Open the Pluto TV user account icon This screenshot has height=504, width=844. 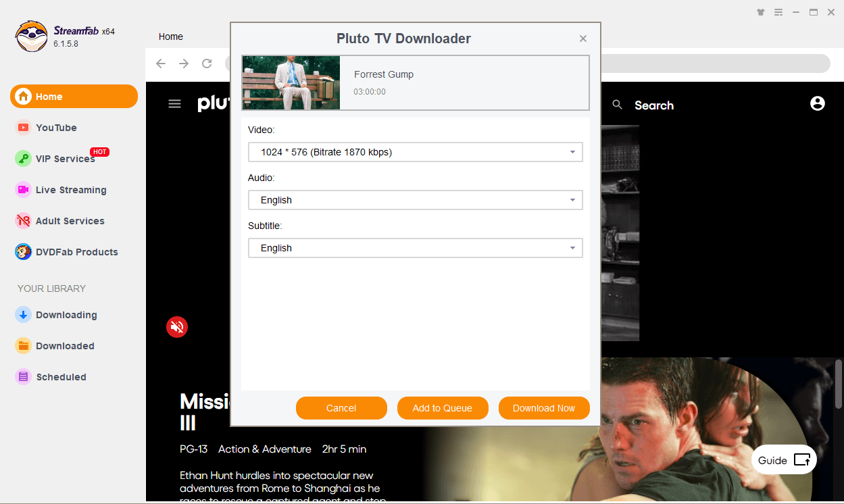pos(818,103)
